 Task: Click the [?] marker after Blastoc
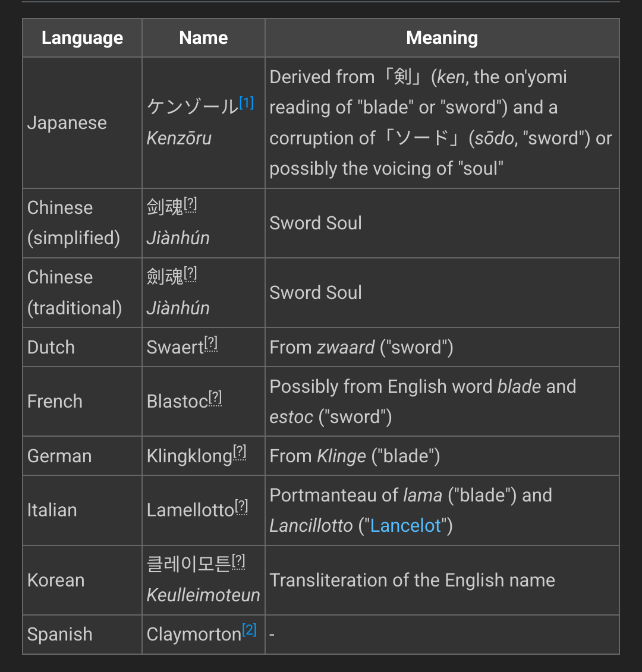pos(215,397)
